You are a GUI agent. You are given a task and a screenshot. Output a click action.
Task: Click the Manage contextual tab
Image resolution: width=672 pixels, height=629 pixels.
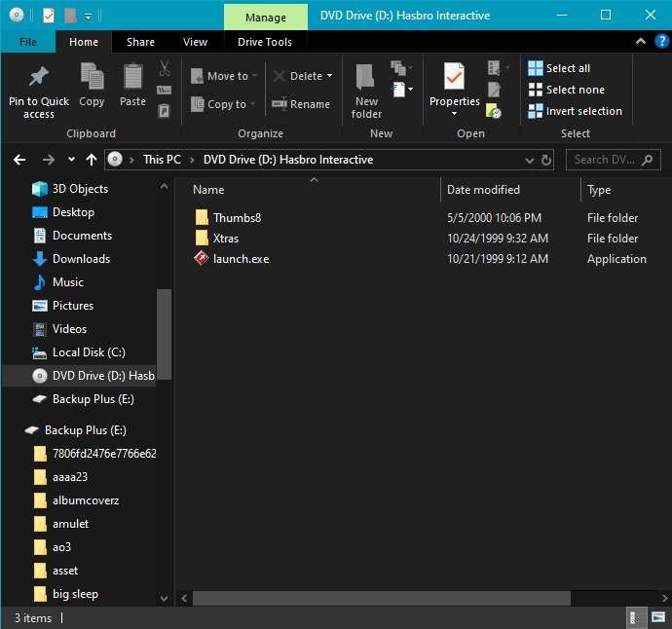pos(266,18)
